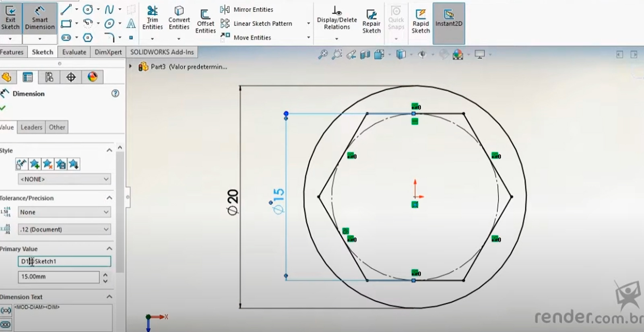Viewport: 644px width, 332px height.
Task: Collapse the Tolerance/Precision section
Action: pos(109,198)
